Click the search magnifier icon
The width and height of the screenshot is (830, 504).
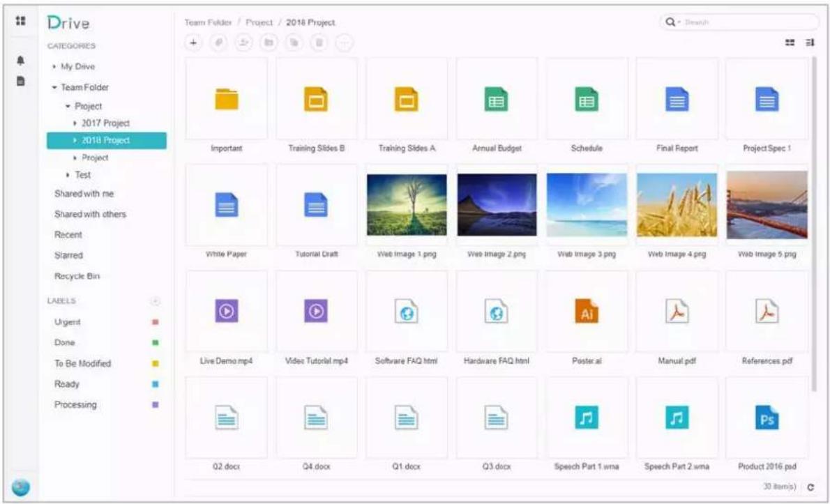point(670,22)
